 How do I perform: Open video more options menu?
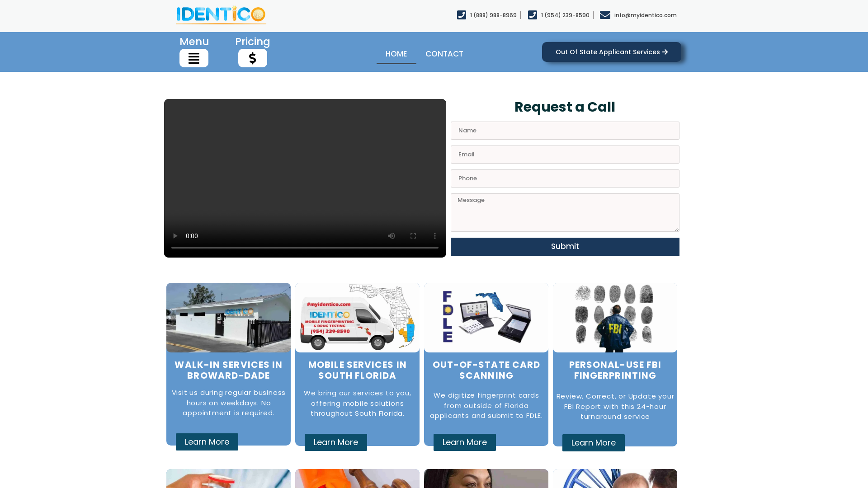[x=435, y=236]
